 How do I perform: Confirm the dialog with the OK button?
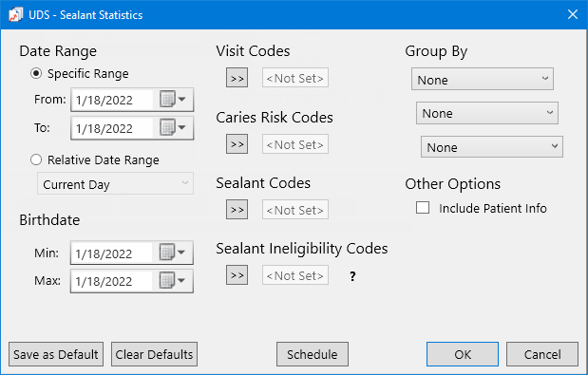pos(463,354)
